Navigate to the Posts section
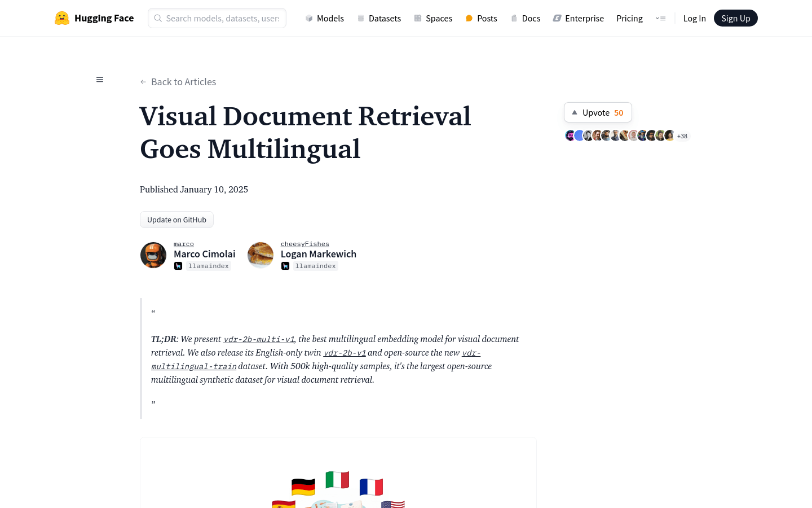The image size is (812, 508). (481, 18)
